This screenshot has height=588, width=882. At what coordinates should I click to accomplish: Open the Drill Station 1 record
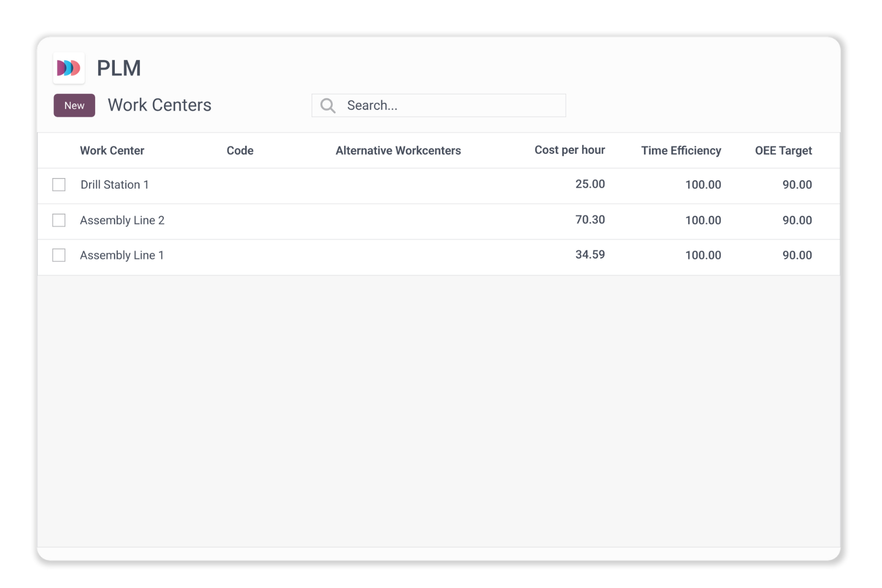coord(114,185)
